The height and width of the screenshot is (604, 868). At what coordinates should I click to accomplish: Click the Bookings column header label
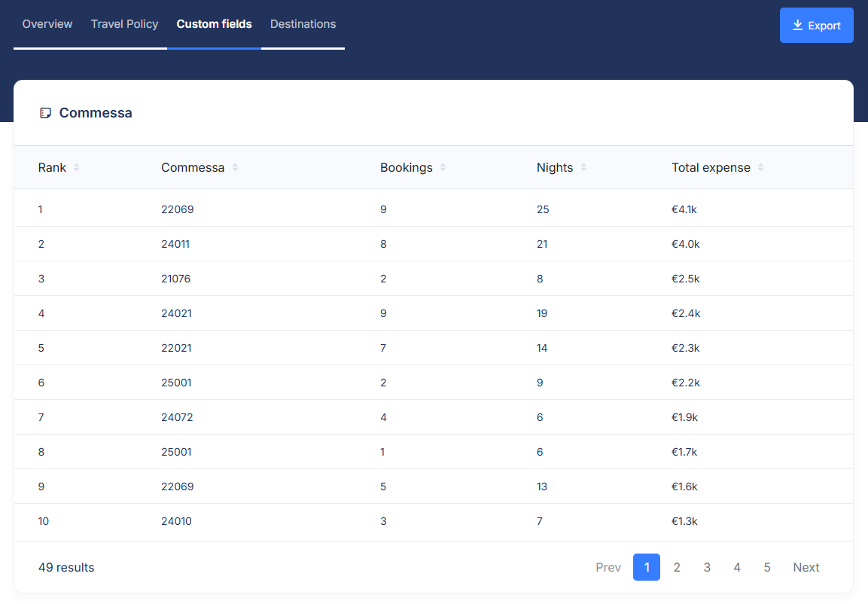(407, 167)
